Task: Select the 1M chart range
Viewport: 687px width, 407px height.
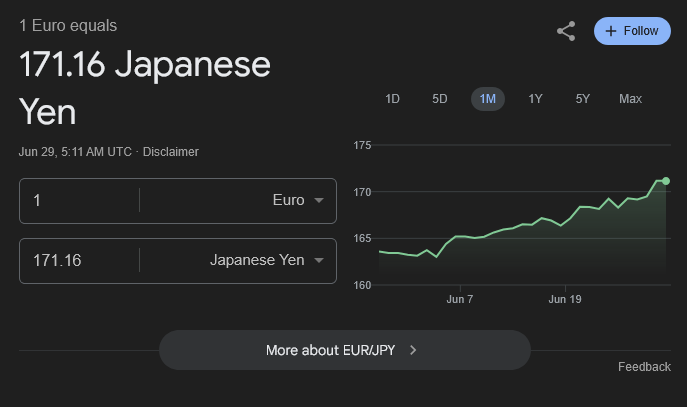Action: 488,99
